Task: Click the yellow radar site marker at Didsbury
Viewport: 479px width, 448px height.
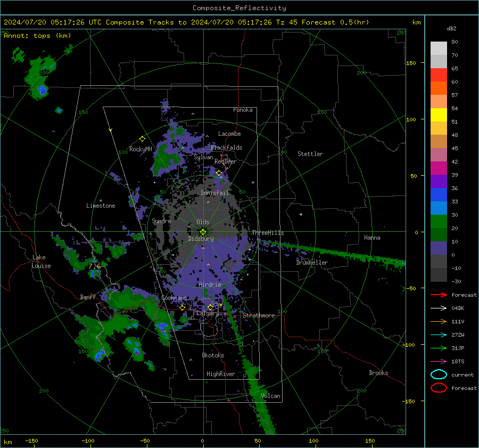Action: click(203, 232)
